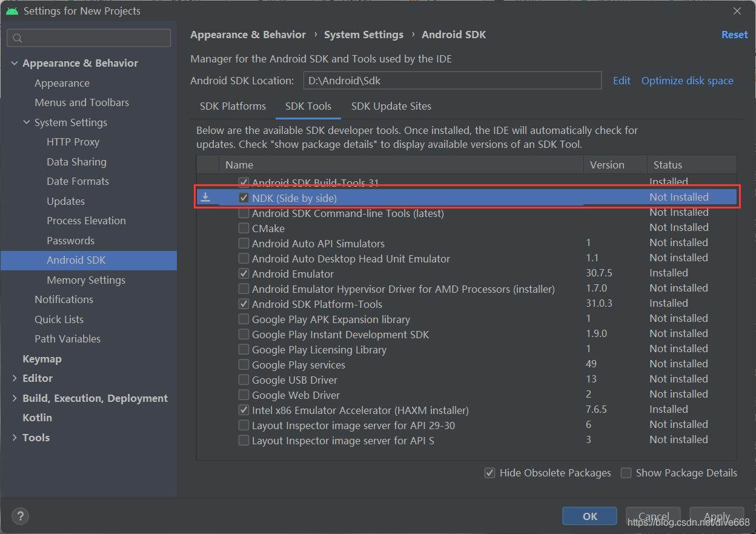Open the SDK Update Sites tab
Image resolution: width=756 pixels, height=534 pixels.
pyautogui.click(x=391, y=106)
